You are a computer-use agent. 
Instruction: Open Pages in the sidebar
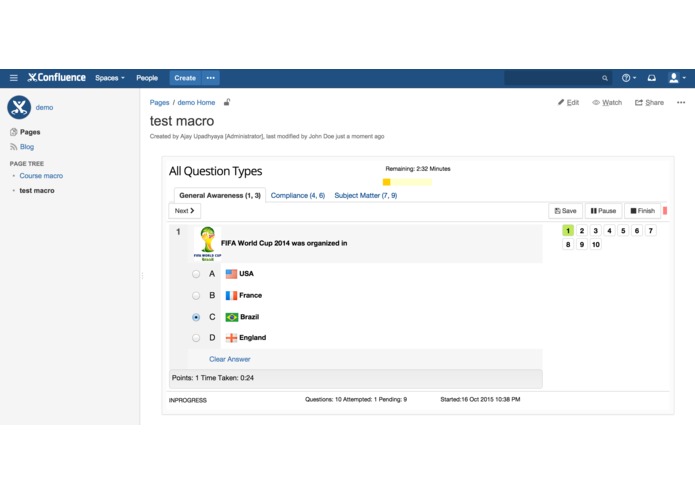(30, 132)
